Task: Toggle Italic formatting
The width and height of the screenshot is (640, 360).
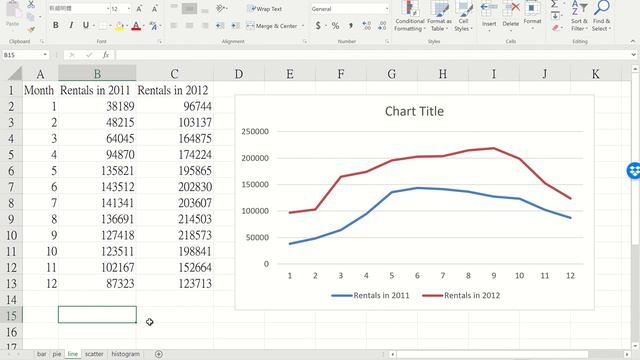Action: pos(71,25)
